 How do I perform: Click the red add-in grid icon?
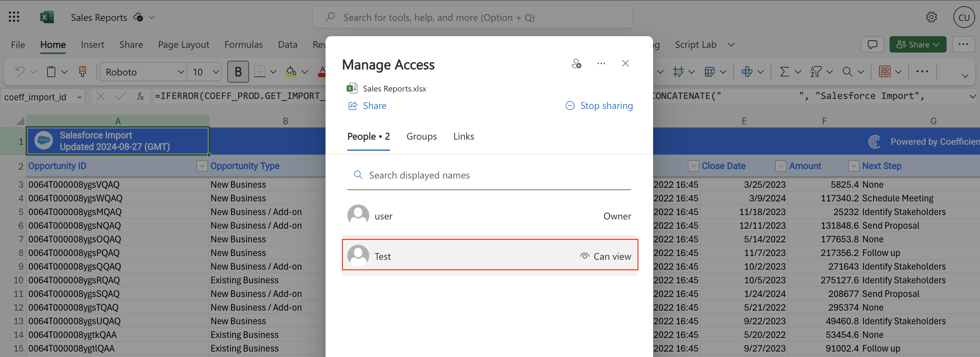click(x=884, y=72)
